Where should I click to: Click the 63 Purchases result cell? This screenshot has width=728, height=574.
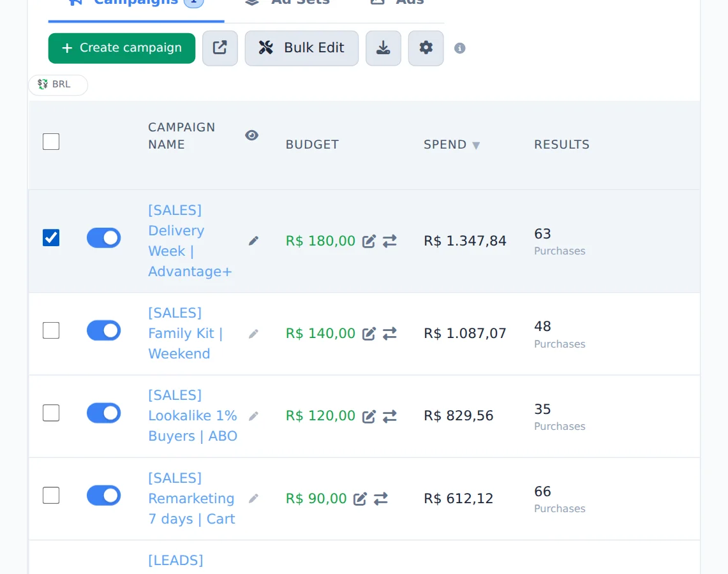pos(560,241)
